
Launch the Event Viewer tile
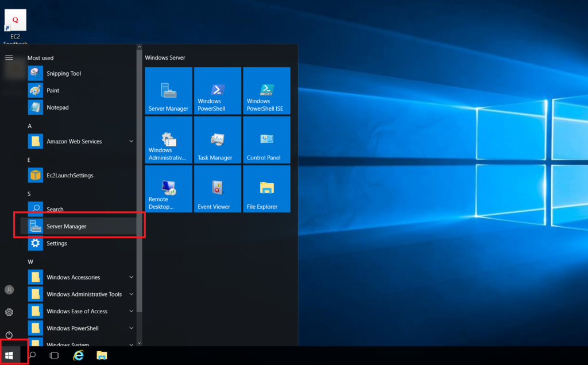click(218, 189)
